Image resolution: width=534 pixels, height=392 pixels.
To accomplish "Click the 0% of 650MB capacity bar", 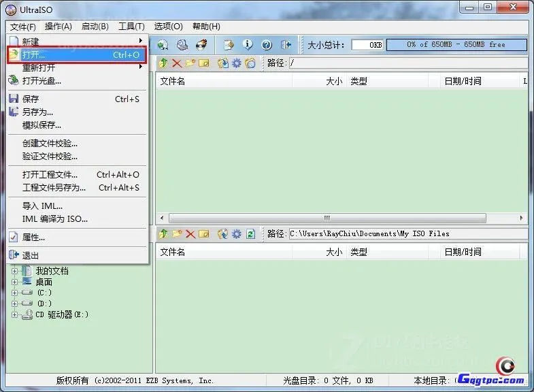I will pyautogui.click(x=456, y=45).
